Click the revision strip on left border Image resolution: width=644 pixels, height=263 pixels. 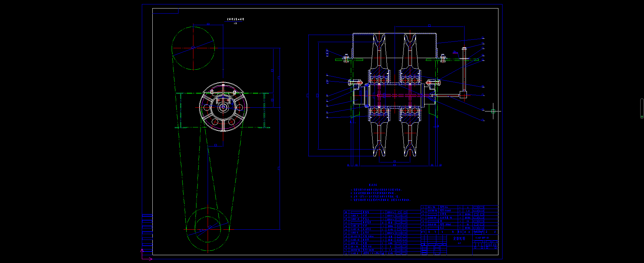point(147,231)
